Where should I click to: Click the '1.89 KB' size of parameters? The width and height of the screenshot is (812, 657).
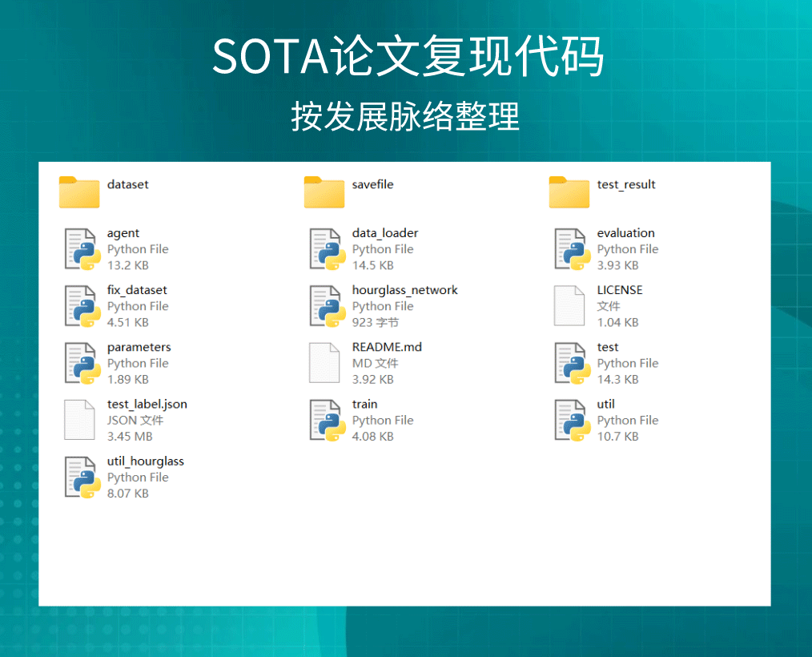coord(127,379)
